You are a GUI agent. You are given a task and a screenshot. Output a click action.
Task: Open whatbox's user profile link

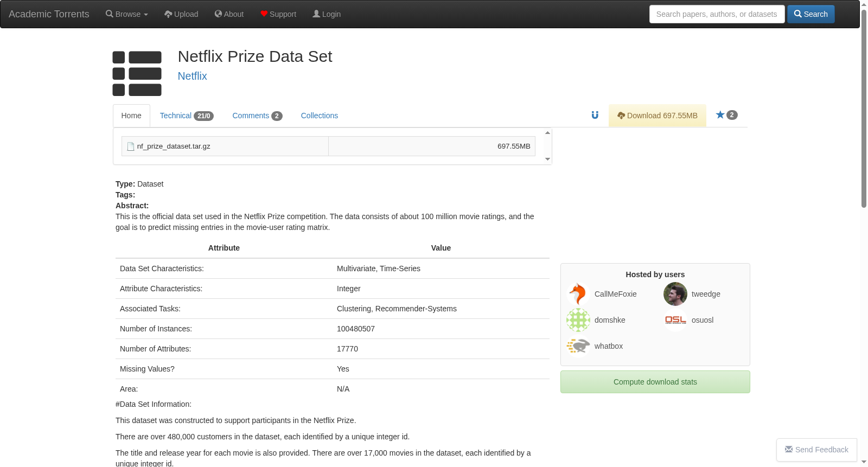tap(609, 346)
